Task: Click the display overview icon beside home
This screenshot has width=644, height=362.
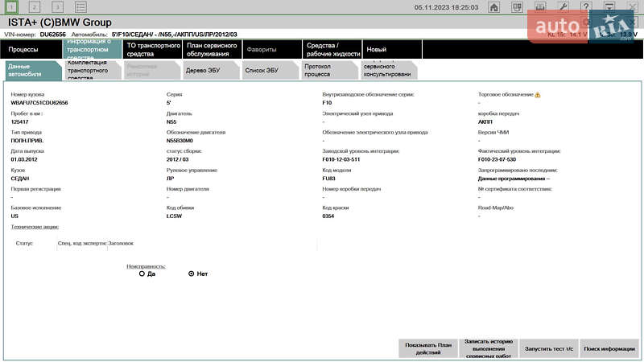Action: [516, 7]
